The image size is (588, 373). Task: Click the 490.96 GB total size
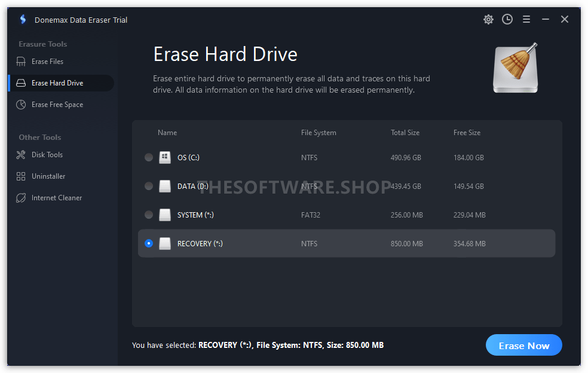pyautogui.click(x=406, y=158)
